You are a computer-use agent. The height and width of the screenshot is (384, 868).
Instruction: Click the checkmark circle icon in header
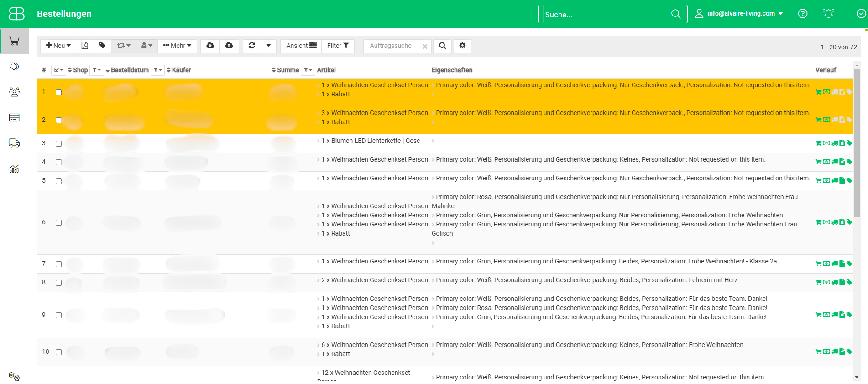click(x=861, y=14)
